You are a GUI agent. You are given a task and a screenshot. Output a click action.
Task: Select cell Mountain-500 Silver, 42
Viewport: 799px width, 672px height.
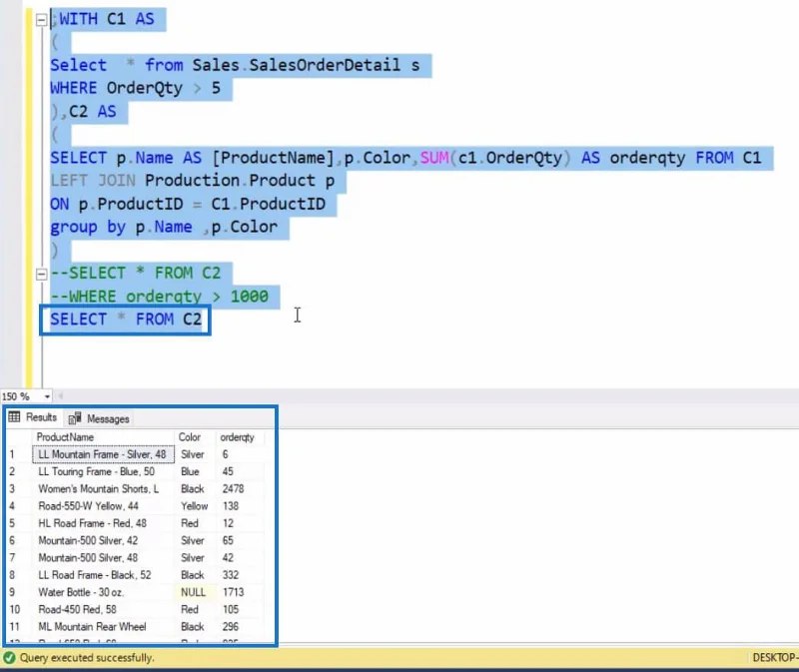[x=104, y=541]
